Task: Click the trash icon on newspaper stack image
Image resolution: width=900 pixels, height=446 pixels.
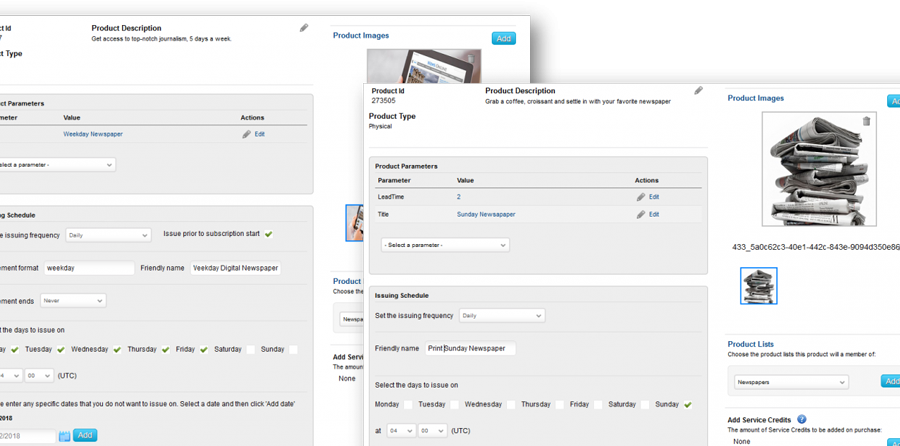Action: click(866, 122)
